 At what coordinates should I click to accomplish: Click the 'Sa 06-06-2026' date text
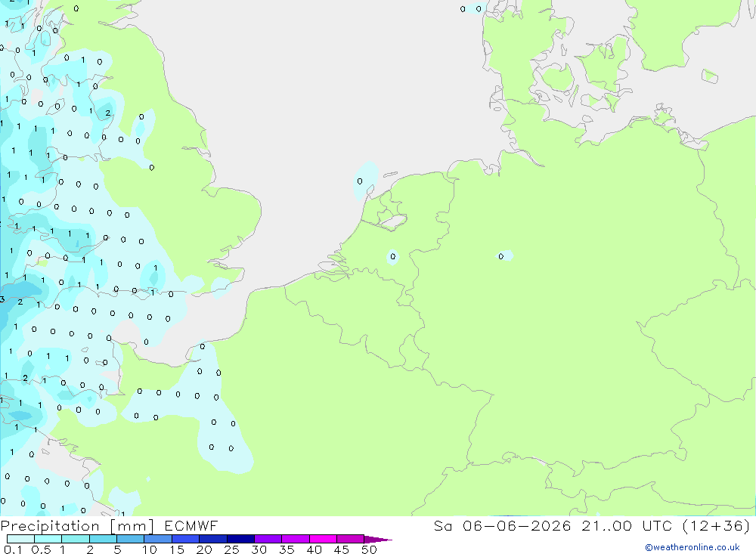pos(502,525)
